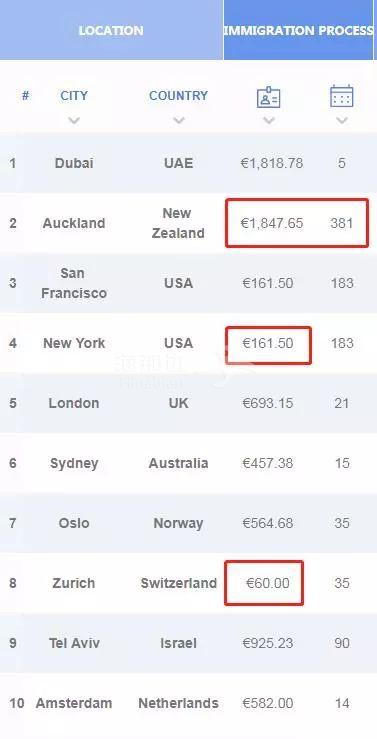Select the London row

[x=188, y=403]
